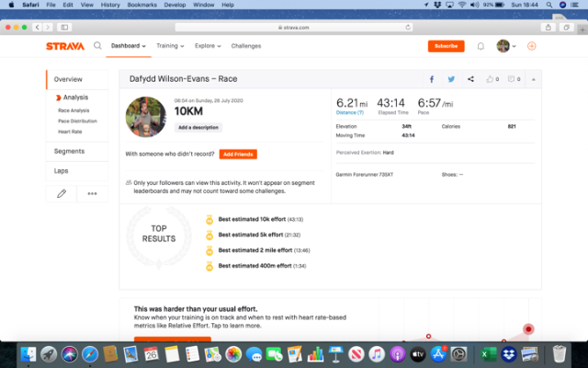The height and width of the screenshot is (368, 588).
Task: Open Spotlight search in the menu bar
Action: tap(549, 5)
